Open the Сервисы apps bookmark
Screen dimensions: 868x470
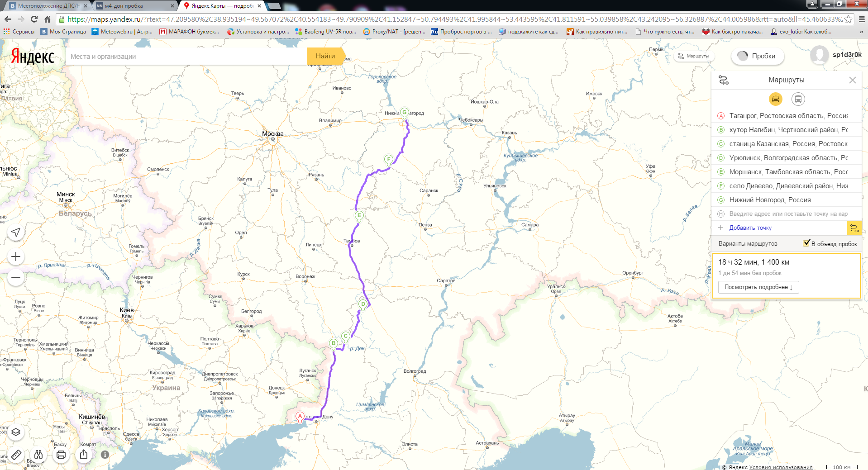pos(19,32)
